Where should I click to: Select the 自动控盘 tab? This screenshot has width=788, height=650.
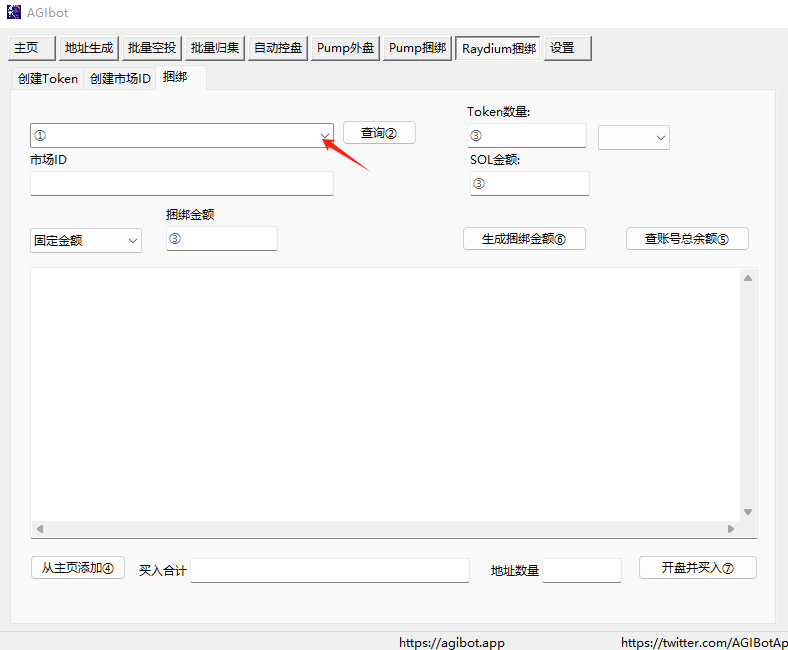[278, 48]
